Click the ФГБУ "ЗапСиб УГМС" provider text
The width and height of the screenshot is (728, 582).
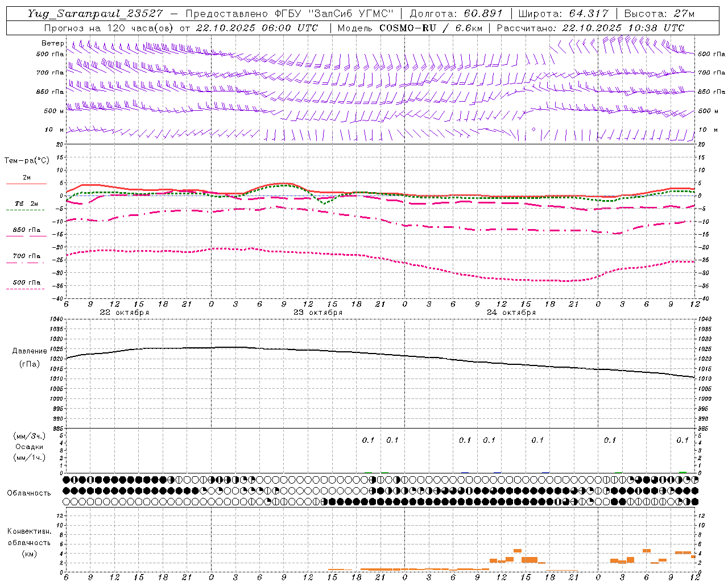click(x=334, y=14)
